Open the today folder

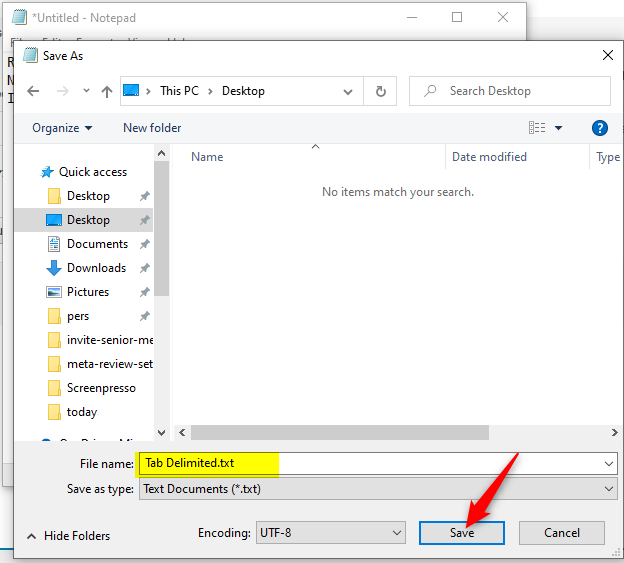click(84, 412)
